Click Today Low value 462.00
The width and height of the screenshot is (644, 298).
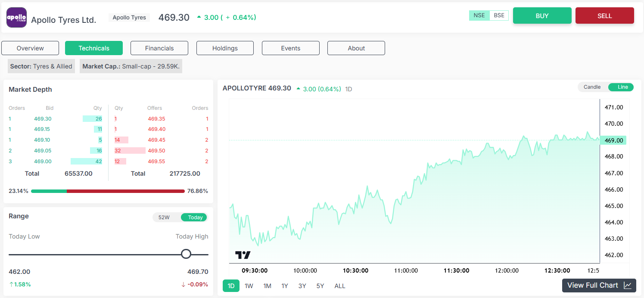pyautogui.click(x=19, y=272)
